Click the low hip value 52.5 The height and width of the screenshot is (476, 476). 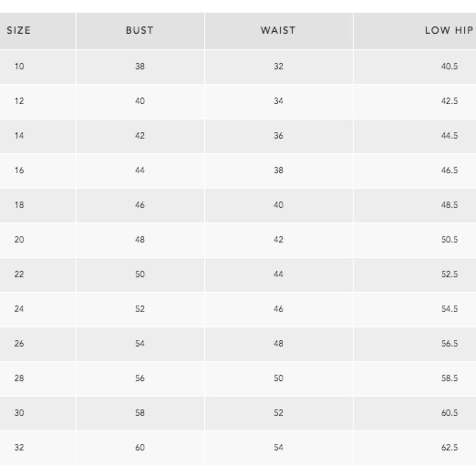[x=449, y=274]
